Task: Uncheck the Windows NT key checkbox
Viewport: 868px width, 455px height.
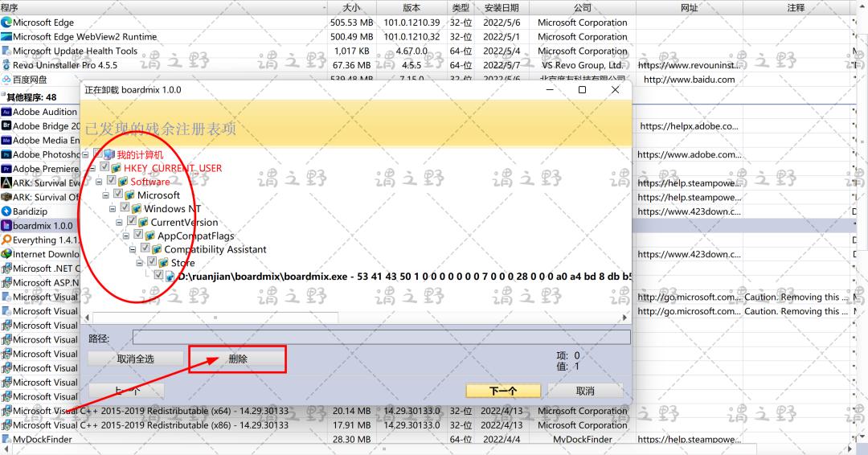Action: pyautogui.click(x=125, y=207)
